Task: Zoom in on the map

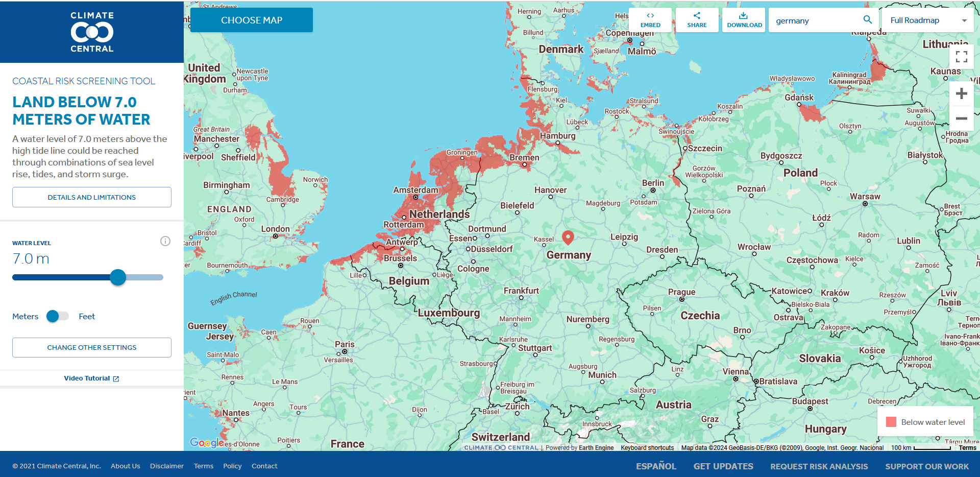Action: (962, 94)
